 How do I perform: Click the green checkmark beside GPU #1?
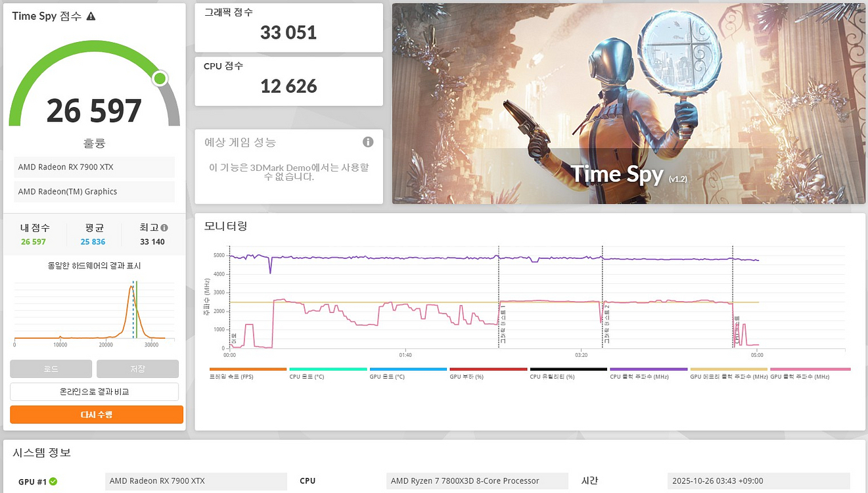pos(53,482)
